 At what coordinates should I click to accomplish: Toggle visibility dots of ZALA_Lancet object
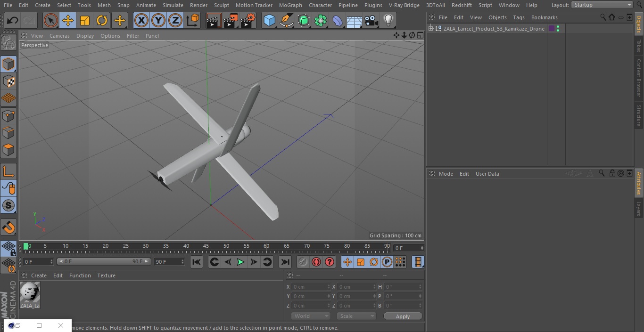tap(558, 29)
